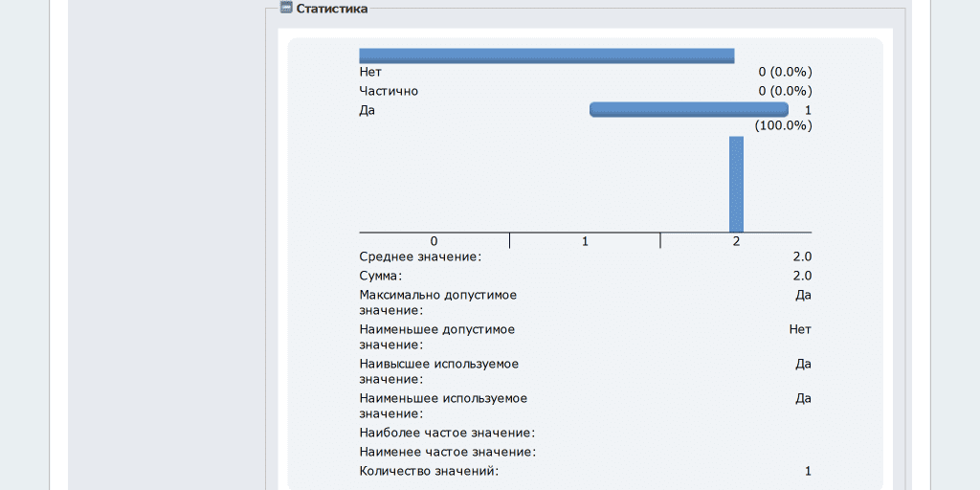Collapse the Статистика section toggle icon

[285, 8]
